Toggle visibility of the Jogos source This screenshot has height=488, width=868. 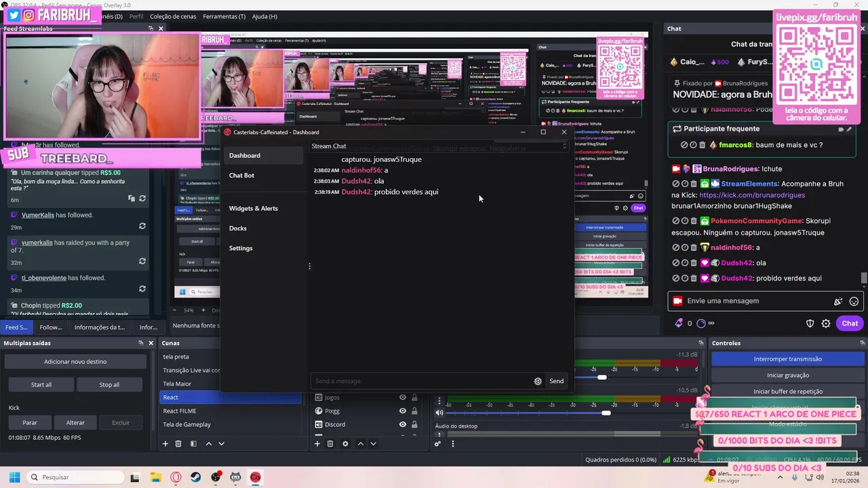point(403,397)
